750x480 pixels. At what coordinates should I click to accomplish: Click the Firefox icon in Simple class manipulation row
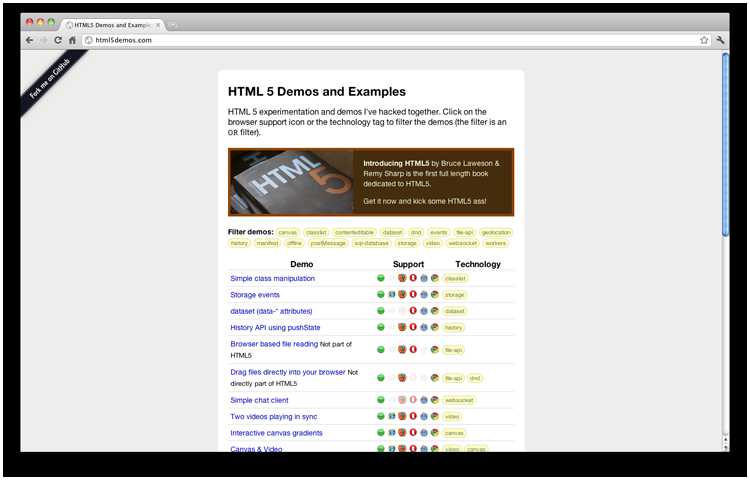click(x=402, y=278)
